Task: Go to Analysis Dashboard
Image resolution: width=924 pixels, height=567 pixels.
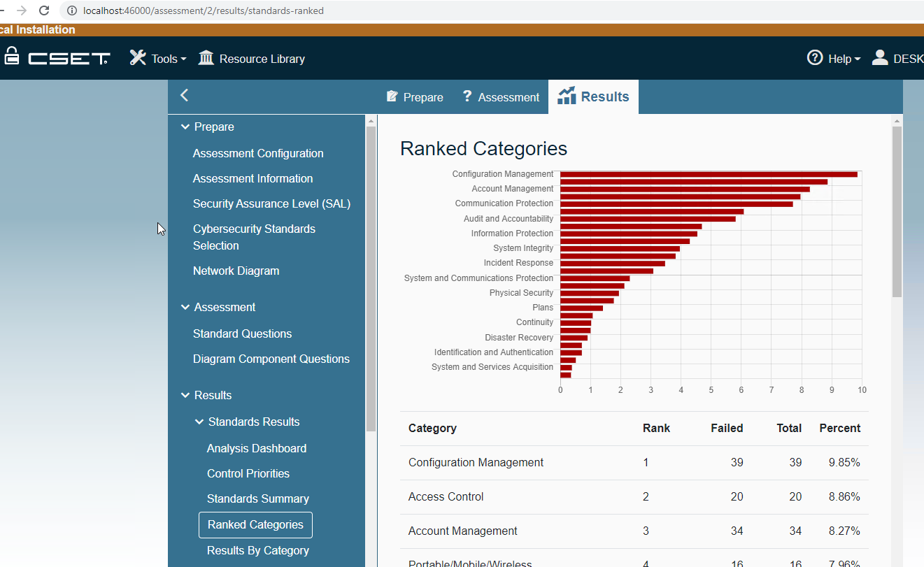Action: 256,448
